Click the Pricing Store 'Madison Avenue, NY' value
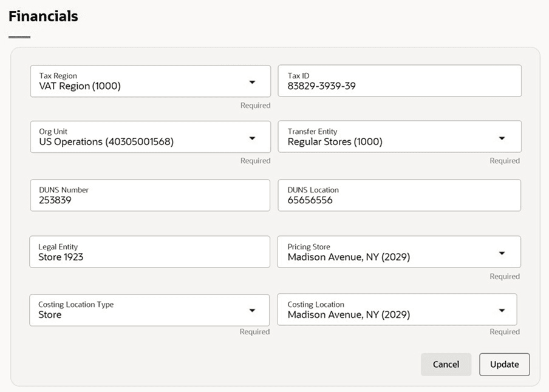Image resolution: width=549 pixels, height=392 pixels. pyautogui.click(x=349, y=257)
